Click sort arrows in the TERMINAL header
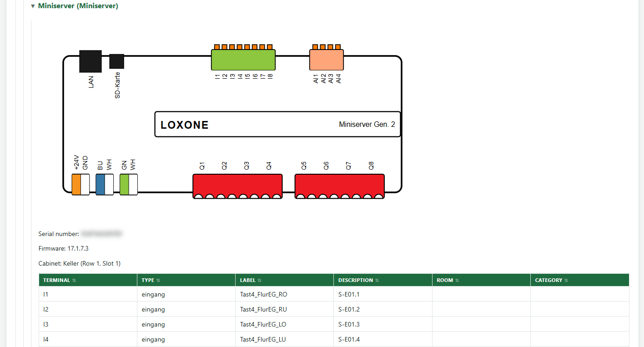The height and width of the screenshot is (347, 644). [x=74, y=281]
